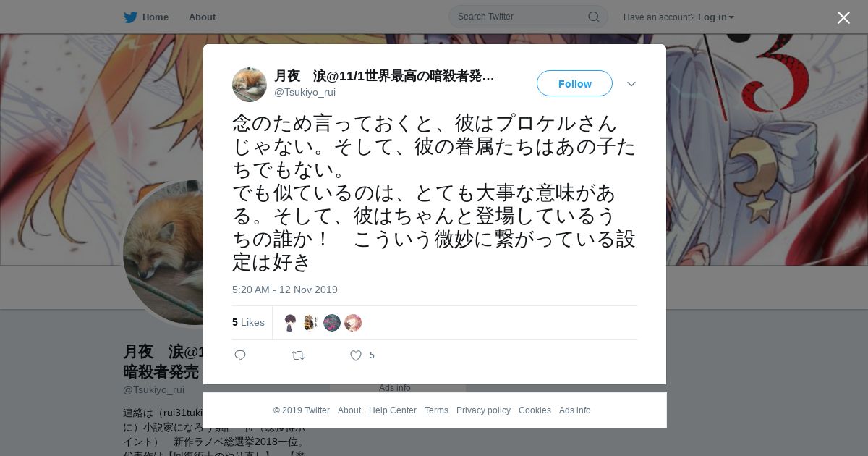This screenshot has height=456, width=868.
Task: View the 5 Likes list
Action: click(x=248, y=323)
